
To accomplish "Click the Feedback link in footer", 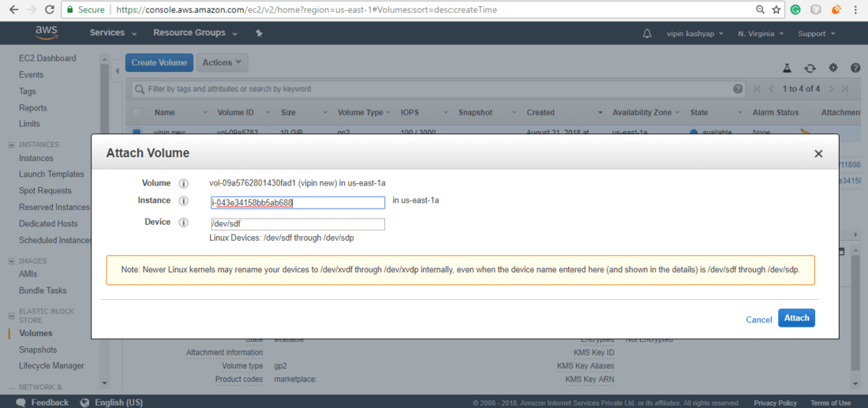I will [50, 402].
